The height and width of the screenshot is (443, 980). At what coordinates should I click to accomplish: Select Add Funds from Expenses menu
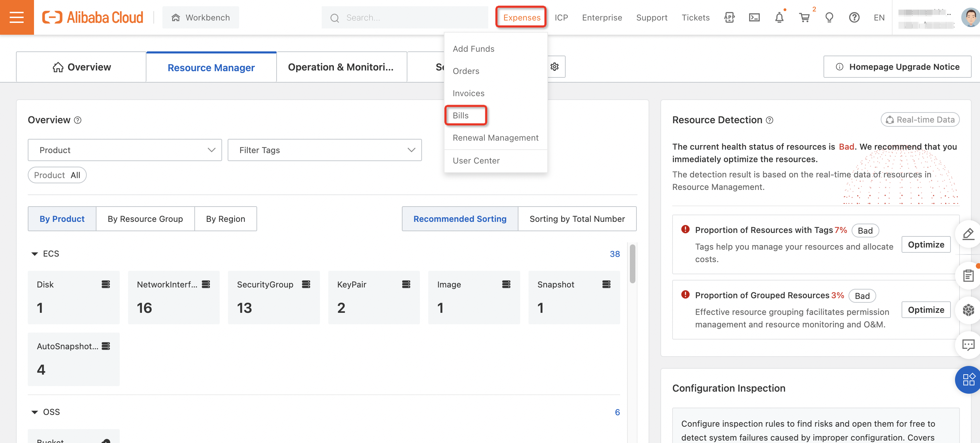pos(474,49)
